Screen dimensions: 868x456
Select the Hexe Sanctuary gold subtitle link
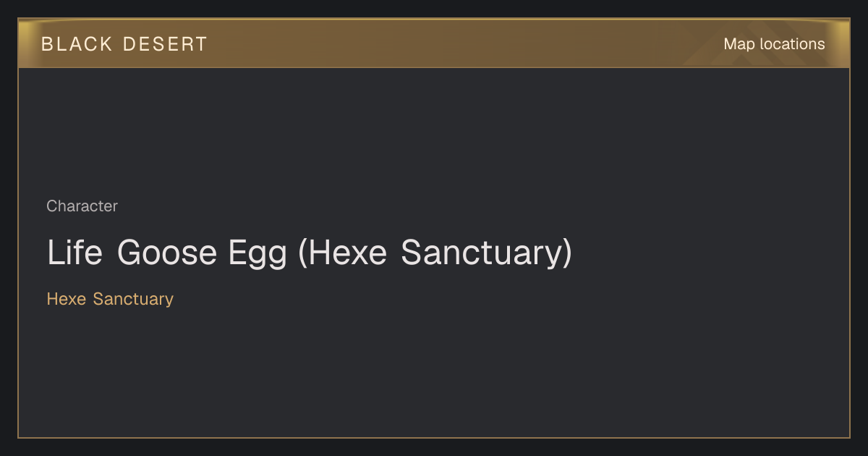pyautogui.click(x=110, y=299)
